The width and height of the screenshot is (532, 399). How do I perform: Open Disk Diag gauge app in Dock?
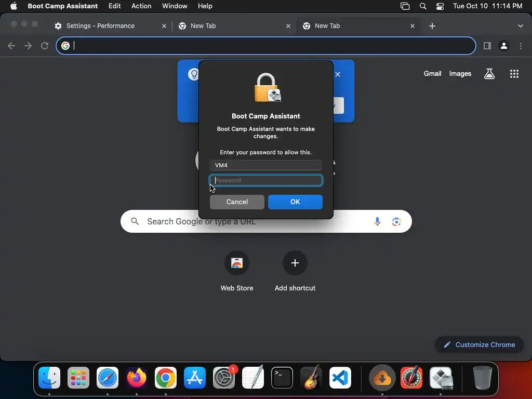411,378
